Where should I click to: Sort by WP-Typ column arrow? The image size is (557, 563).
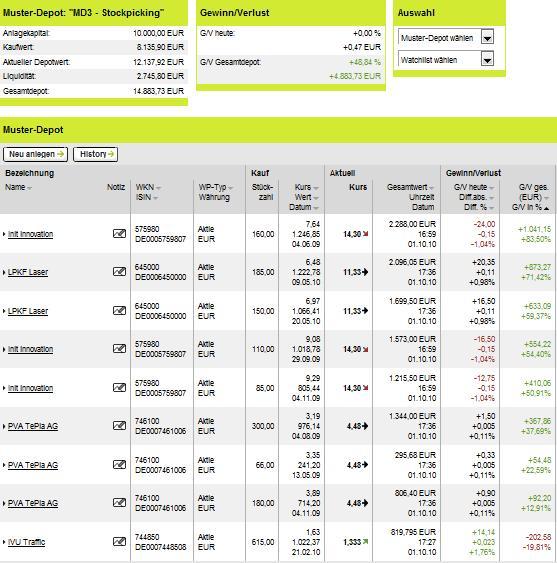click(x=231, y=188)
